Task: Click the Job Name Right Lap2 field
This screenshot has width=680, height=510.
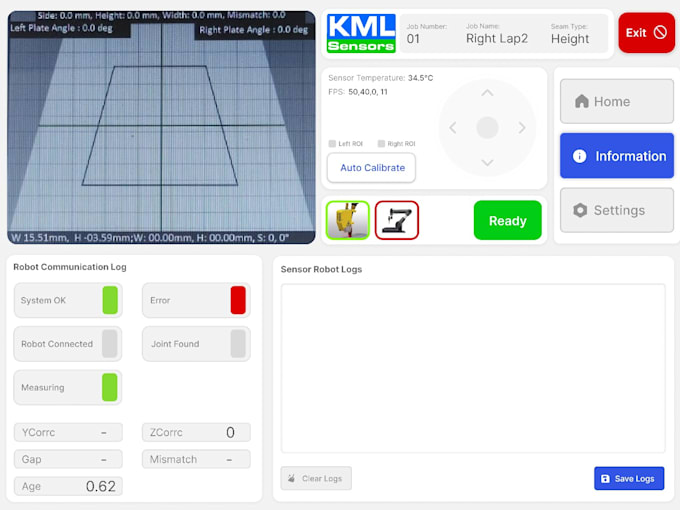Action: 497,34
